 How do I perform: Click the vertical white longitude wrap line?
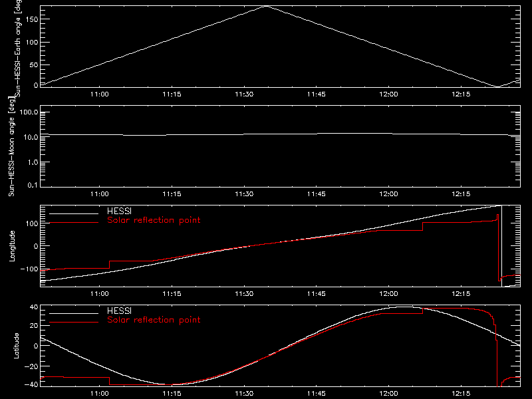pos(501,246)
